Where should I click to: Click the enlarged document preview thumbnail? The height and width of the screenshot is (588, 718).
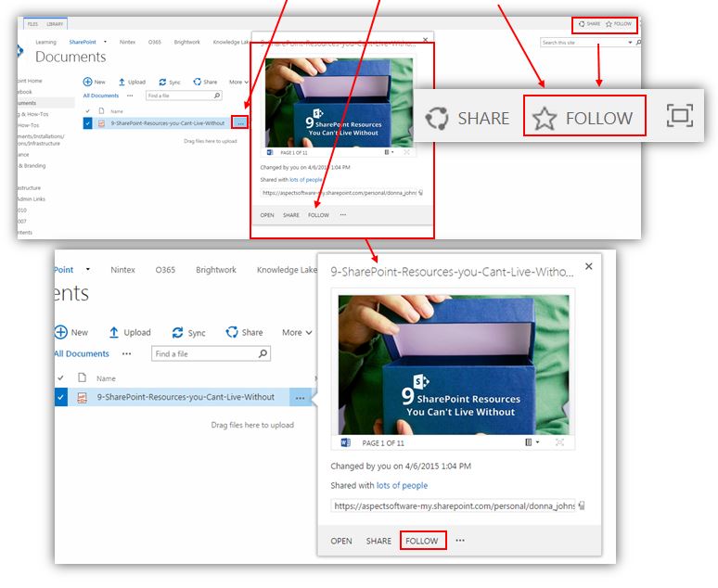point(454,364)
